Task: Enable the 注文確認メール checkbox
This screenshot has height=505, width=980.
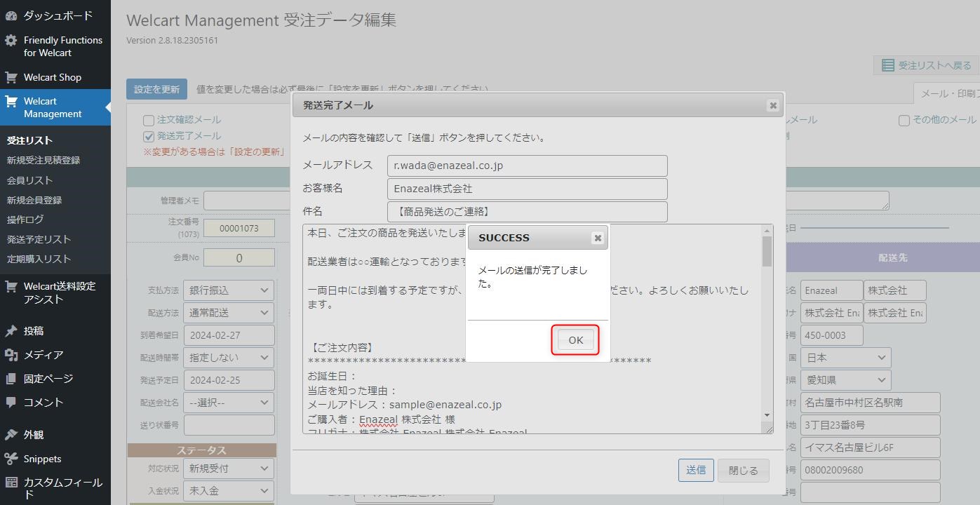Action: (x=149, y=121)
